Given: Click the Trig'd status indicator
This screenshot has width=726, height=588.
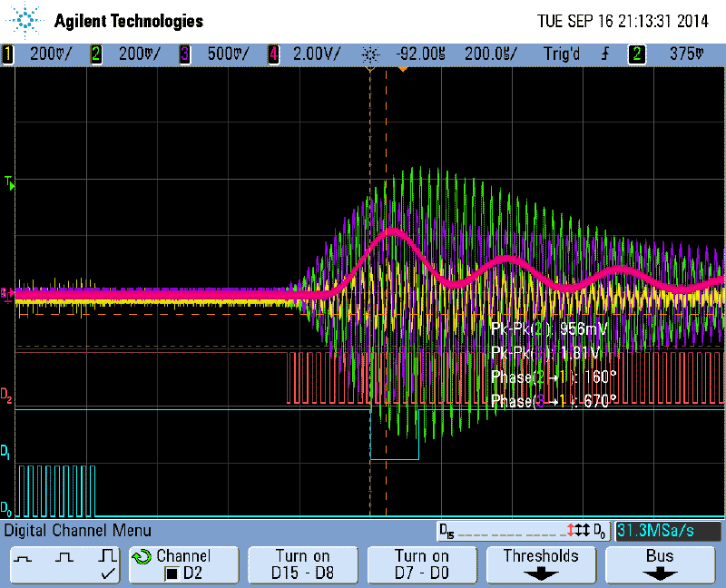Looking at the screenshot, I should 562,54.
